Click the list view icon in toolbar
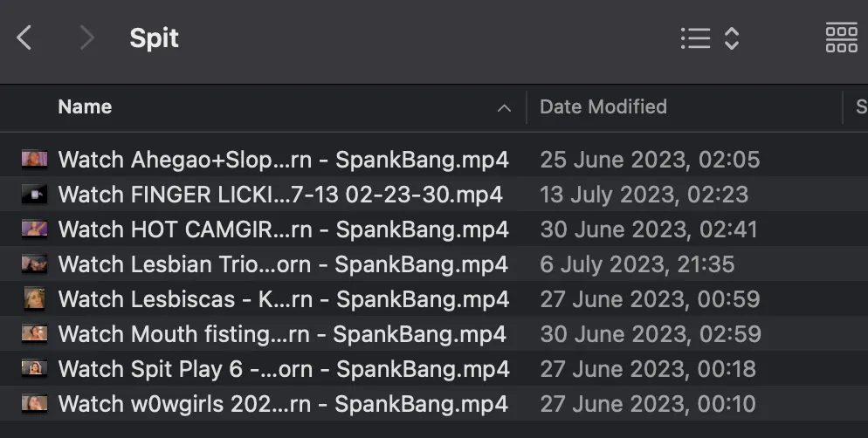This screenshot has height=438, width=868. point(695,38)
